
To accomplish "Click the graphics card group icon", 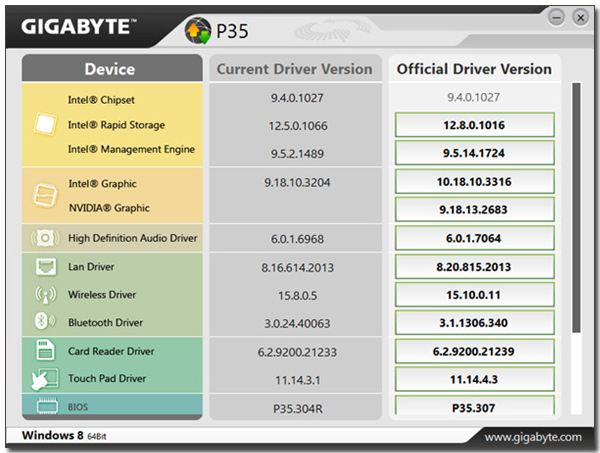I will coord(45,195).
